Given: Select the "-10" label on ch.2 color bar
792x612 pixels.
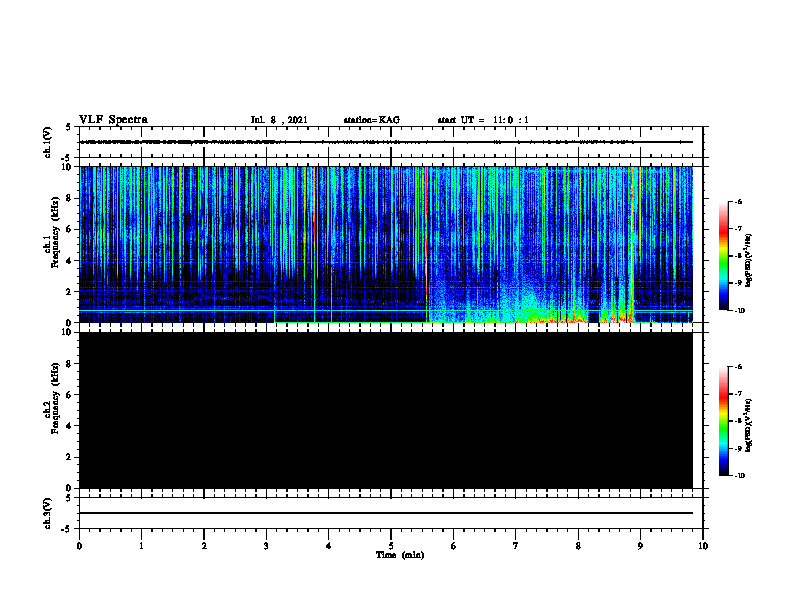Looking at the screenshot, I should coord(739,476).
